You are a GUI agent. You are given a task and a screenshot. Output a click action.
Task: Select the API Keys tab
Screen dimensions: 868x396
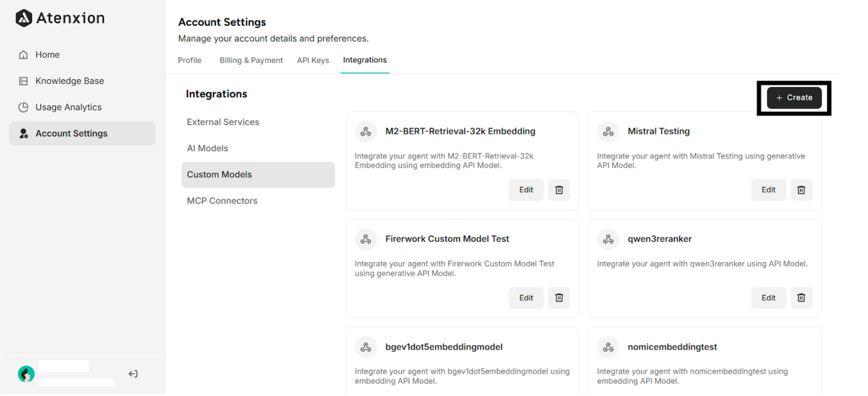coord(313,60)
